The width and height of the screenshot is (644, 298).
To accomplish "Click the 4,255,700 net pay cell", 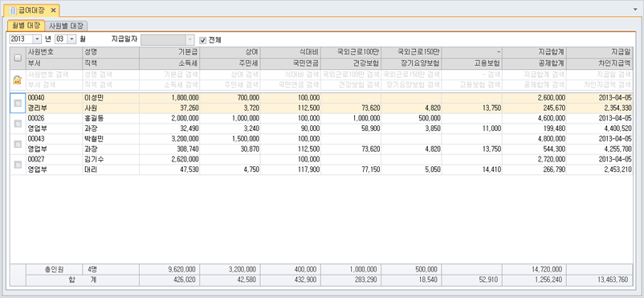I will (x=600, y=149).
